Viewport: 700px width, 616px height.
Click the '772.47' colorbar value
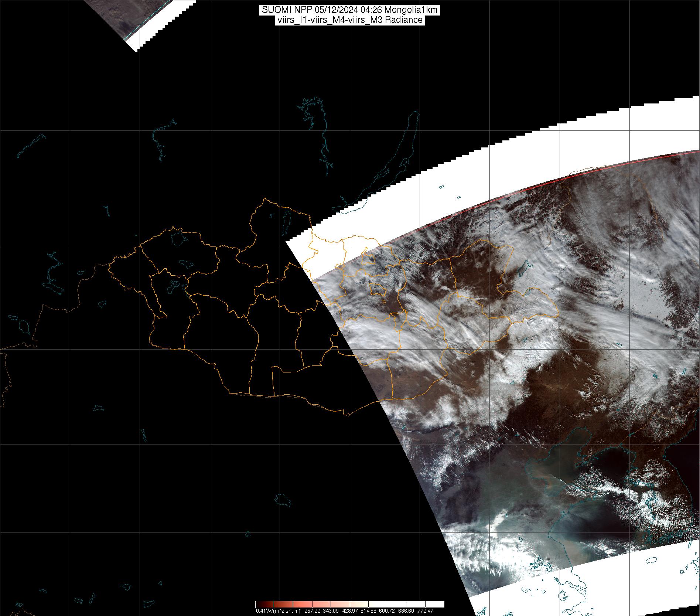(425, 611)
